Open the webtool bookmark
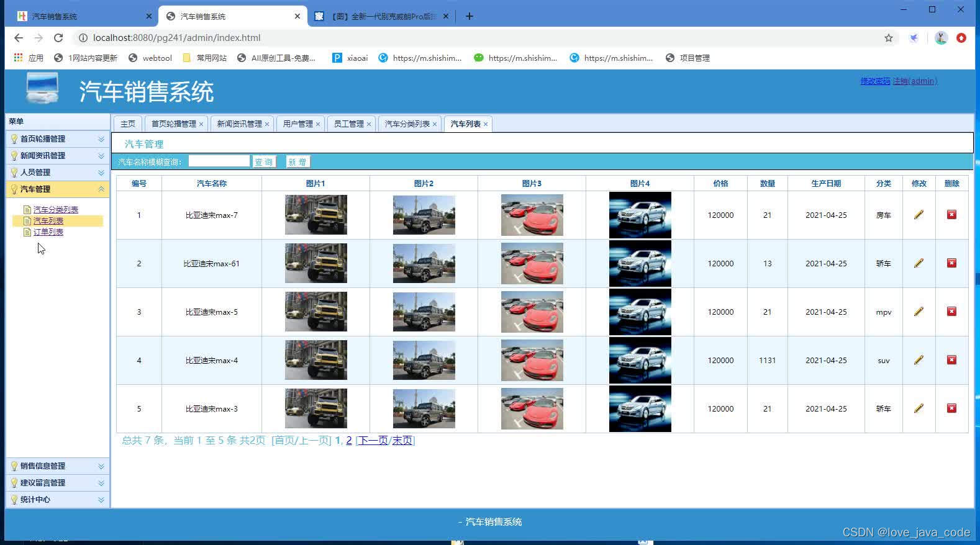 (x=150, y=58)
